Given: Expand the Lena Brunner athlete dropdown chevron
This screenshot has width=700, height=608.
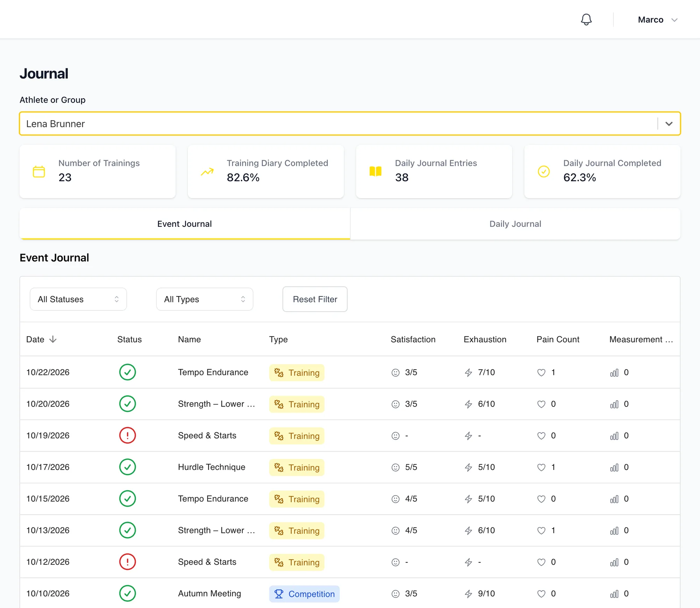Looking at the screenshot, I should point(669,124).
